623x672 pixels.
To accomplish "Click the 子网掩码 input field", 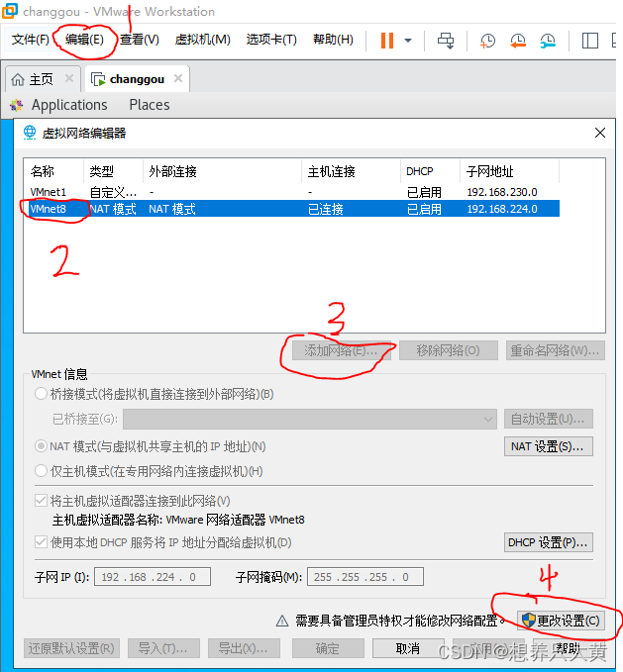I will 364,577.
